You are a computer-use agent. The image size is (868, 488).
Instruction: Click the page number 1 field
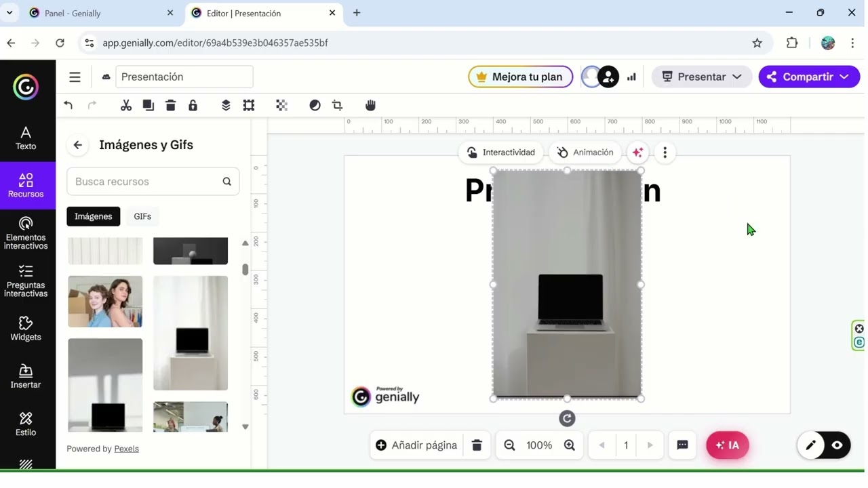click(x=626, y=445)
